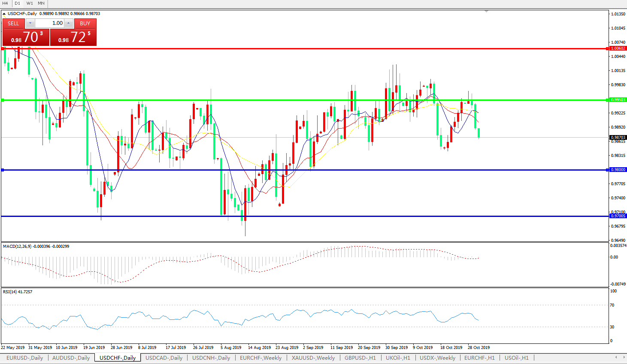Increase lot volume with up arrow
The image size is (627, 364).
(x=68, y=23)
